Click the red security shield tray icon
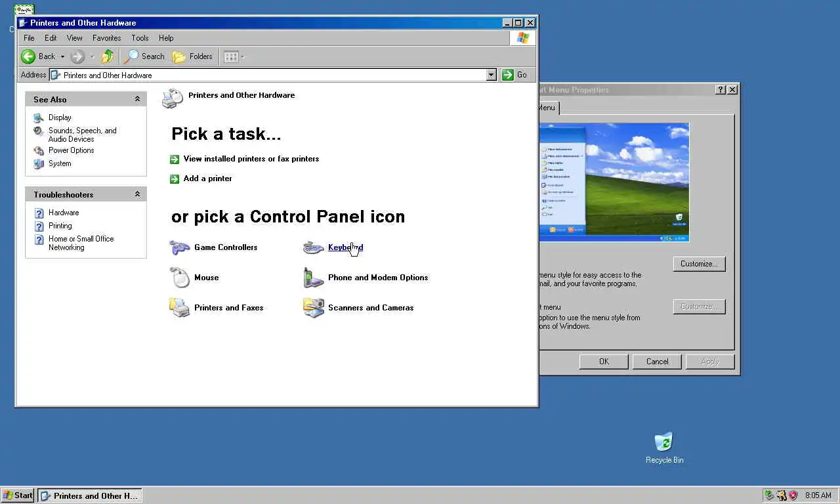 793,495
